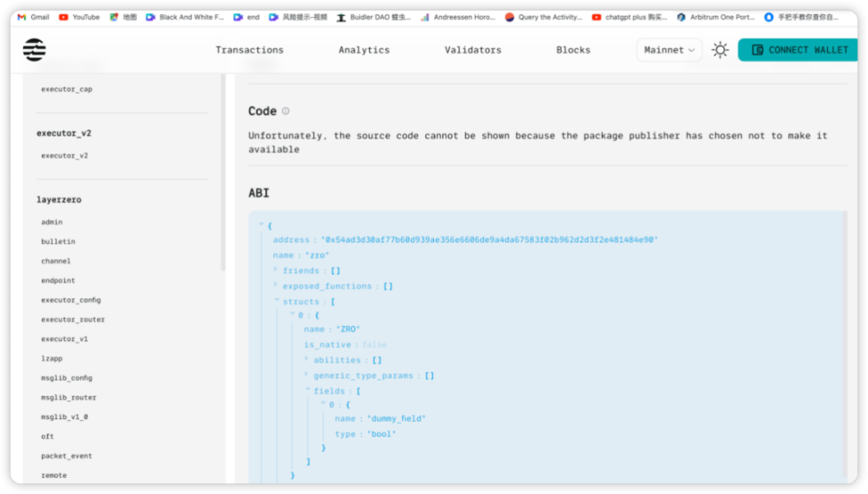The image size is (868, 494).
Task: Select the remote module
Action: point(54,475)
